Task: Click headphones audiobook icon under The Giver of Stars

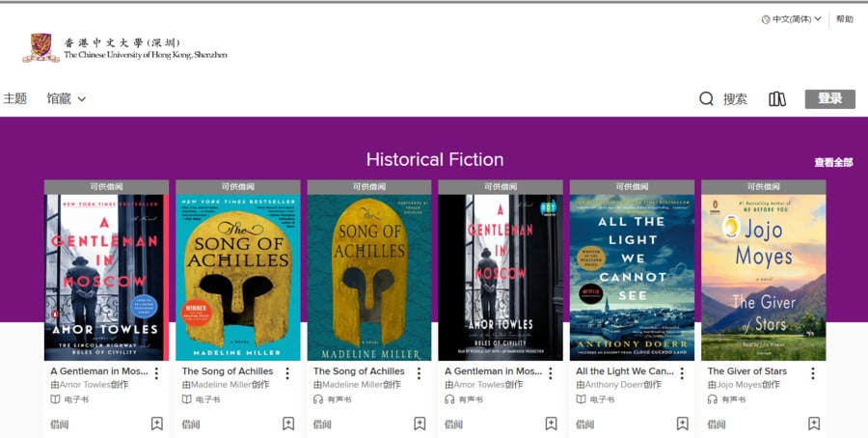Action: click(712, 399)
